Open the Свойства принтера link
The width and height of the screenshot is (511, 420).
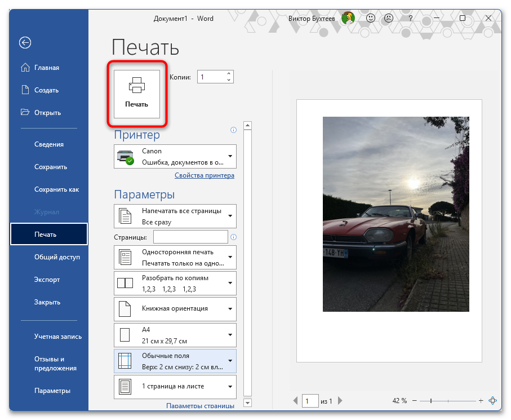pos(204,175)
